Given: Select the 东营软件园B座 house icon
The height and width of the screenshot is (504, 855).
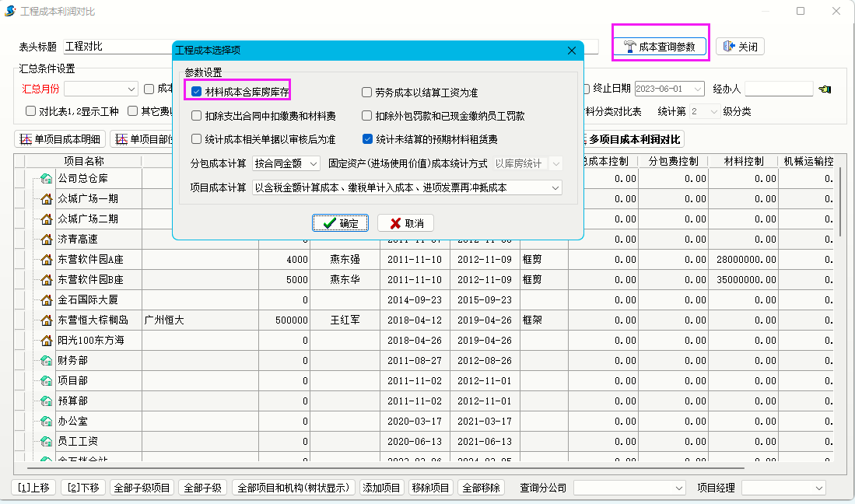Looking at the screenshot, I should tap(47, 279).
